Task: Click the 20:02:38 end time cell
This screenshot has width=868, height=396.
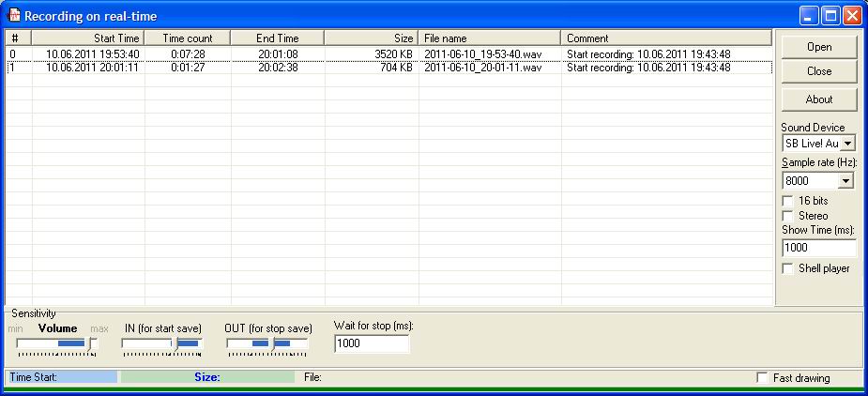Action: tap(278, 68)
